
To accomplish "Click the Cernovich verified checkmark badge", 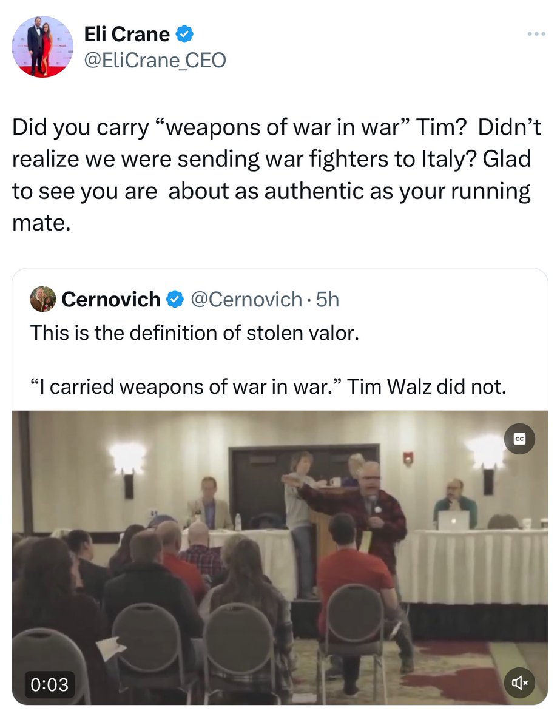I will tap(175, 299).
